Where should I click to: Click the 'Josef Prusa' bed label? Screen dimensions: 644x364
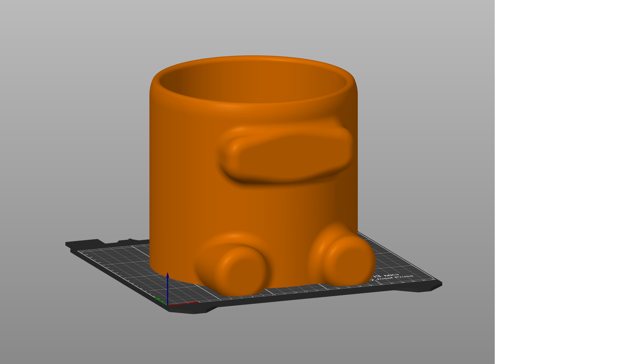(x=394, y=277)
